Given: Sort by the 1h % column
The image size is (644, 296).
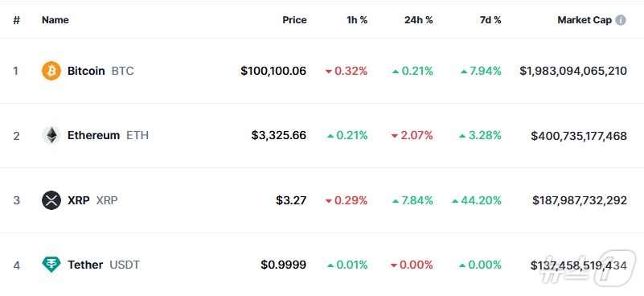Looking at the screenshot, I should (357, 20).
